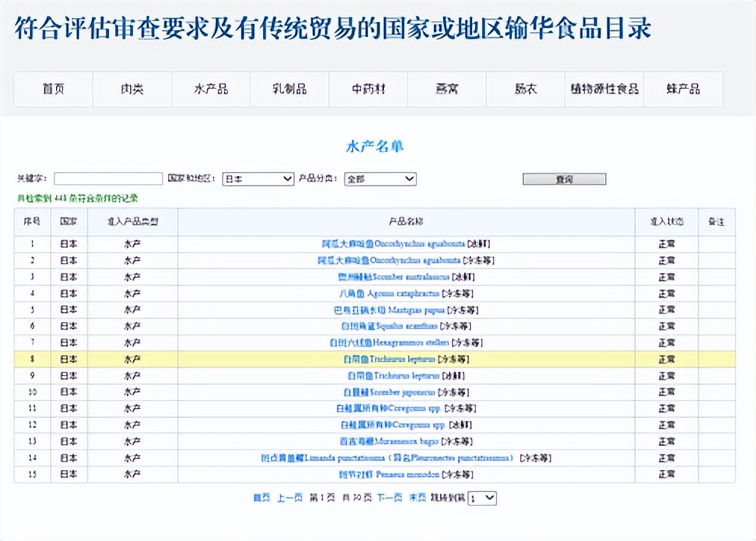756x541 pixels.
Task: Go to 首页 in the pagination
Action: click(x=262, y=498)
